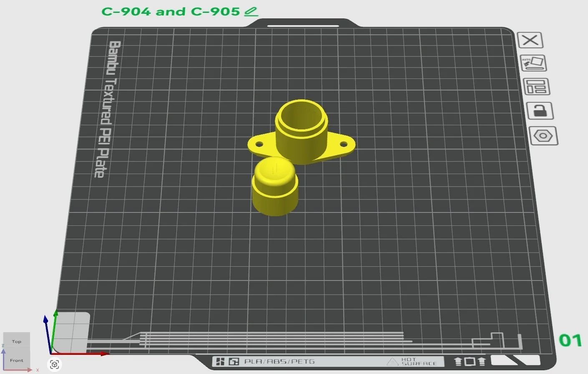The width and height of the screenshot is (588, 374).
Task: Edit plate name with pencil icon
Action: (251, 12)
